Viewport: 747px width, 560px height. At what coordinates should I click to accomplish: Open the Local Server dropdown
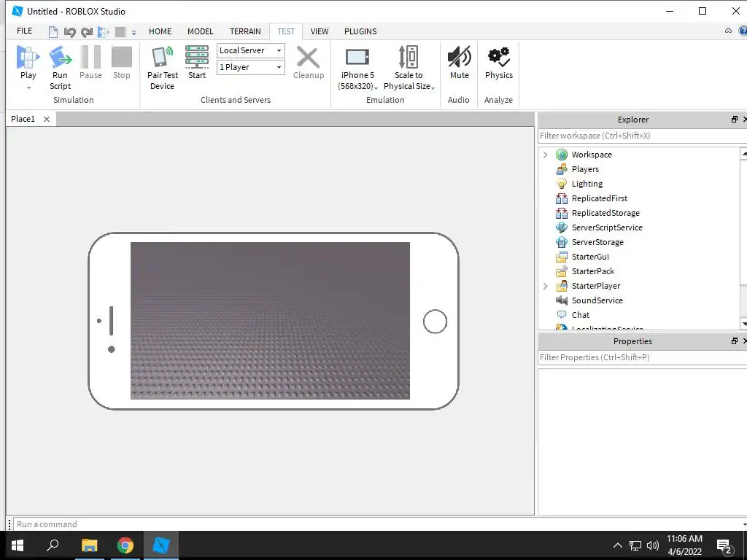(251, 50)
